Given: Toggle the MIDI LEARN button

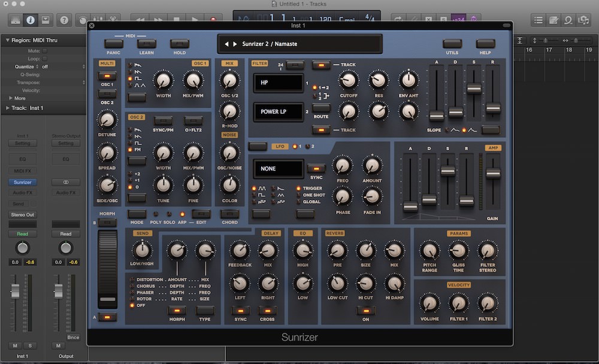Looking at the screenshot, I should click(147, 44).
